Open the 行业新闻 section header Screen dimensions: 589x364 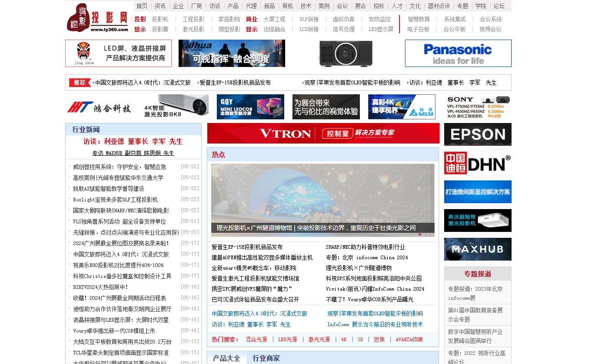click(x=86, y=129)
